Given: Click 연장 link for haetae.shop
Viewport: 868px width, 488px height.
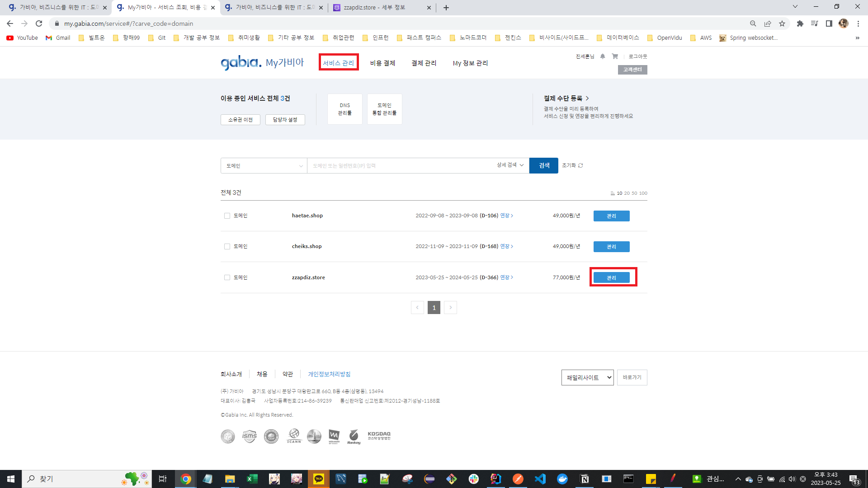Looking at the screenshot, I should click(x=506, y=216).
